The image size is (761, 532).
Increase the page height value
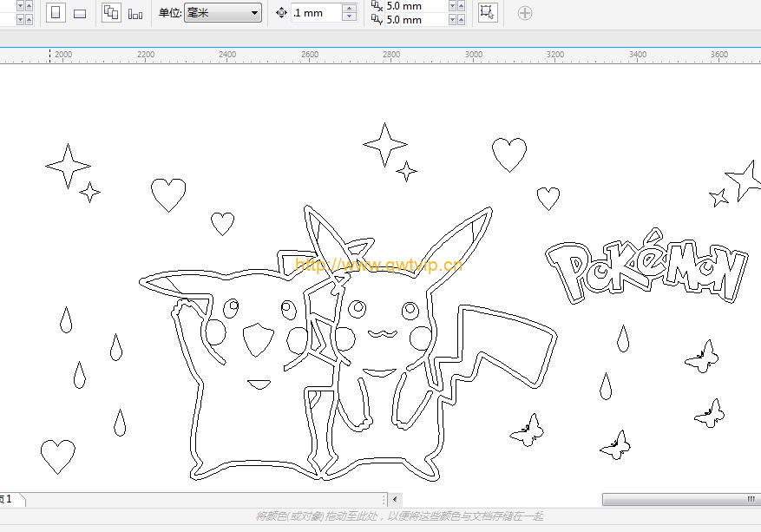point(30,20)
